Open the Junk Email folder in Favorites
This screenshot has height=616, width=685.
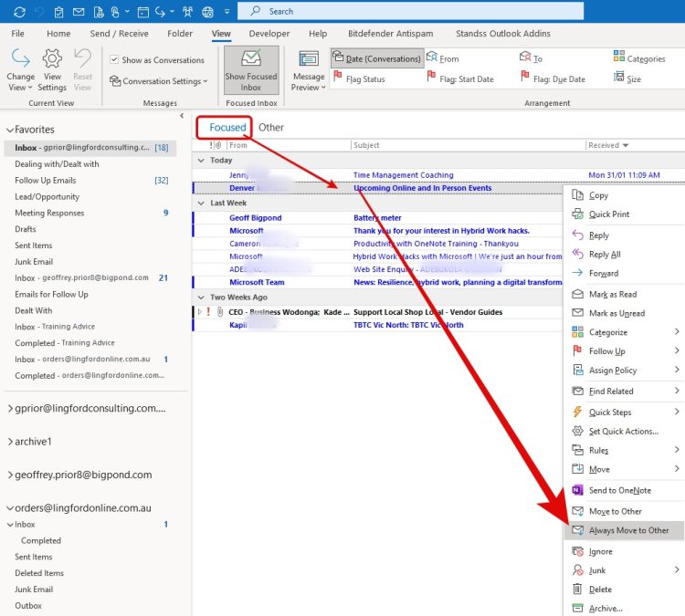(x=34, y=262)
